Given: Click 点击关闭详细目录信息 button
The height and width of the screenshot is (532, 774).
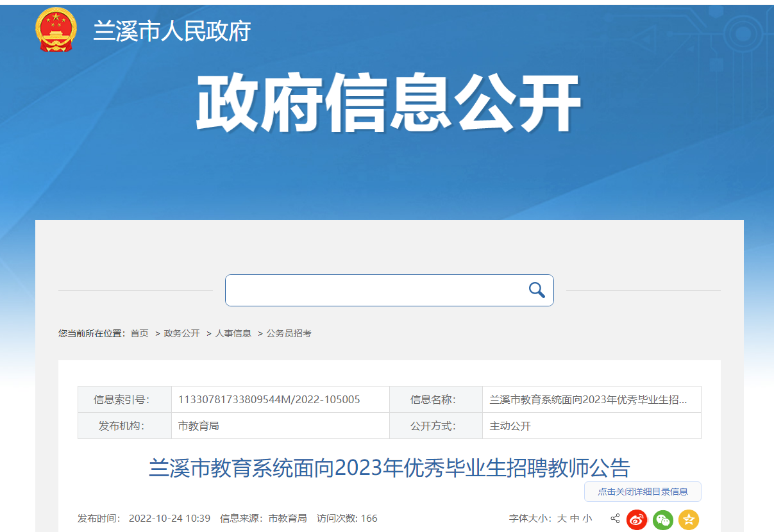Looking at the screenshot, I should [x=643, y=492].
